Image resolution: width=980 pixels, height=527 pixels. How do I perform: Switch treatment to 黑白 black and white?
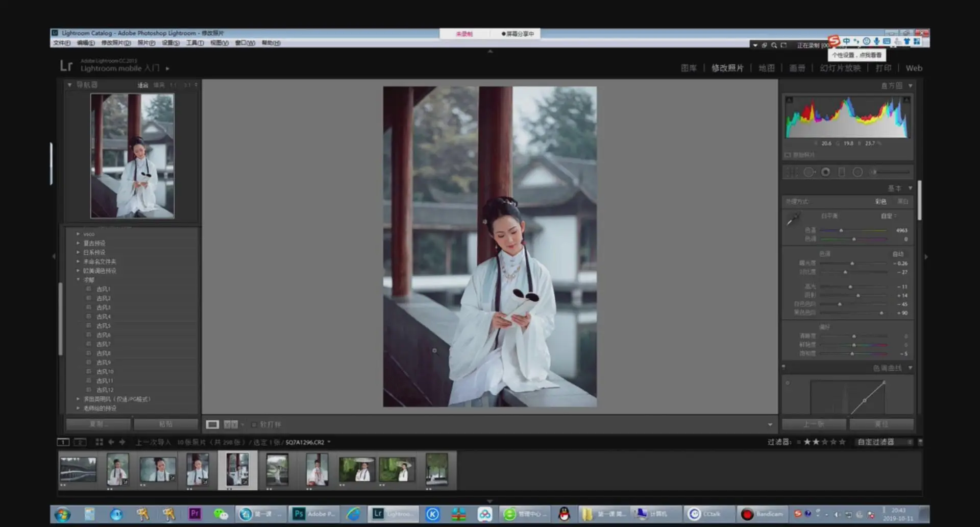(x=903, y=202)
